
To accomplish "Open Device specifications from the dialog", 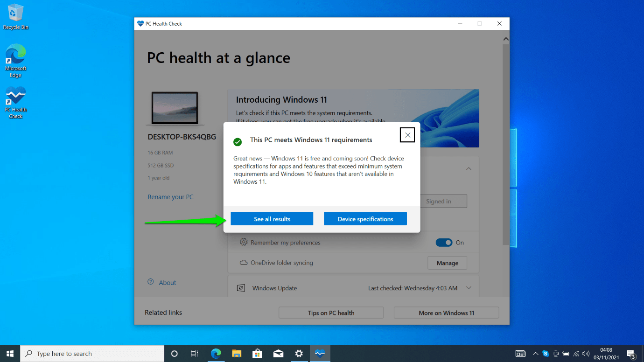I will click(x=365, y=219).
